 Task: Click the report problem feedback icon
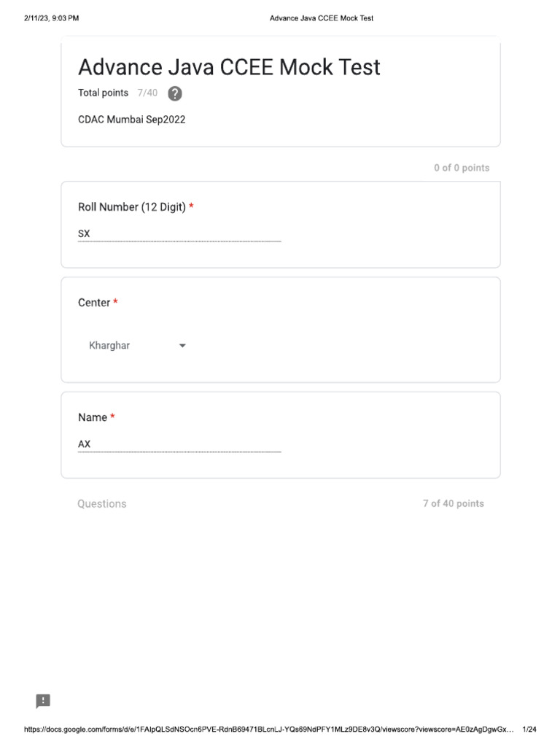coord(43,701)
